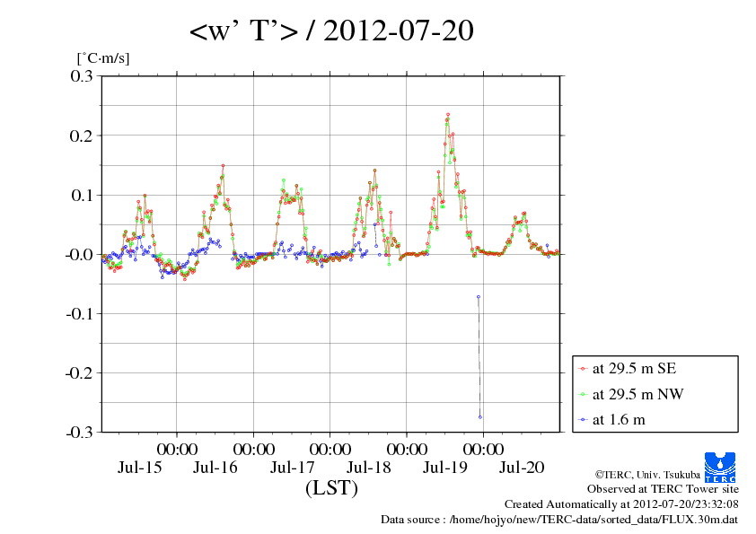Click the red marker for 29.5 m SE legend

click(583, 369)
